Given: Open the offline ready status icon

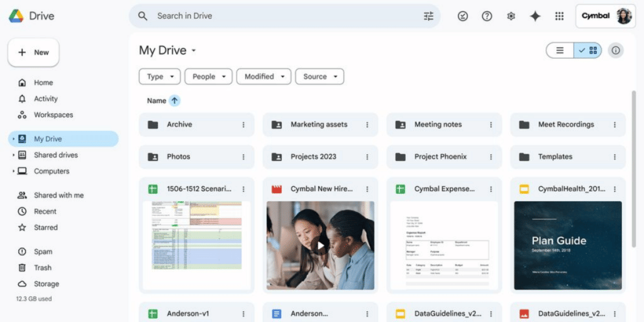Looking at the screenshot, I should (463, 16).
